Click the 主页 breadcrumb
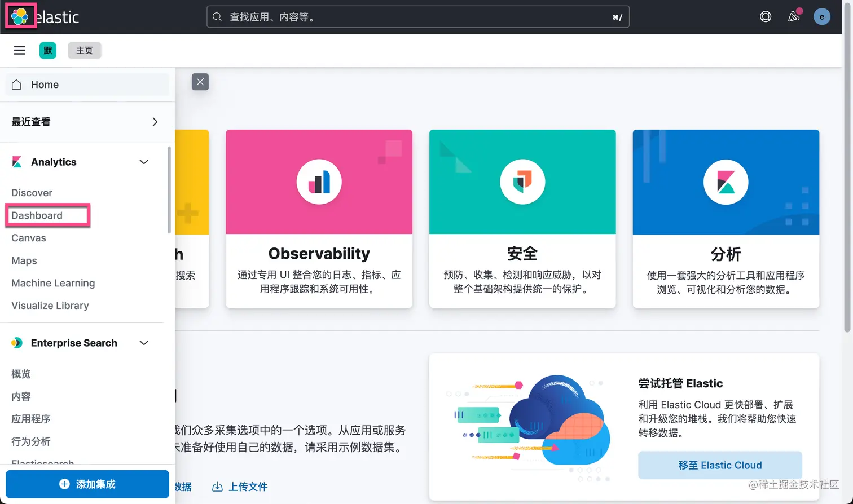 pyautogui.click(x=85, y=50)
